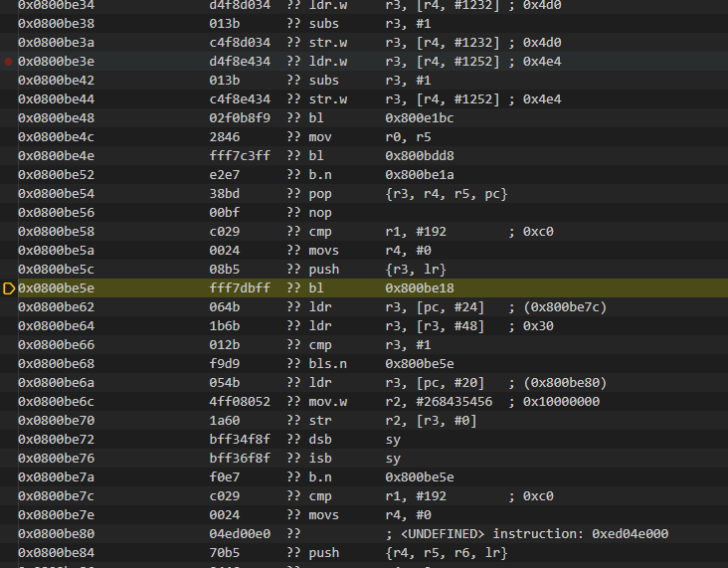This screenshot has height=568, width=728.
Task: Click address 0x0800be48
Action: (x=56, y=118)
